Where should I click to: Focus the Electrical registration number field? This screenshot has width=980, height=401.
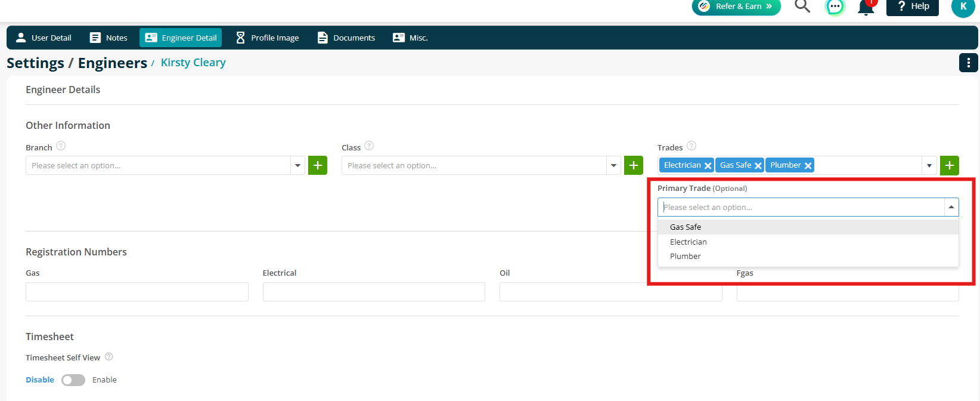374,292
